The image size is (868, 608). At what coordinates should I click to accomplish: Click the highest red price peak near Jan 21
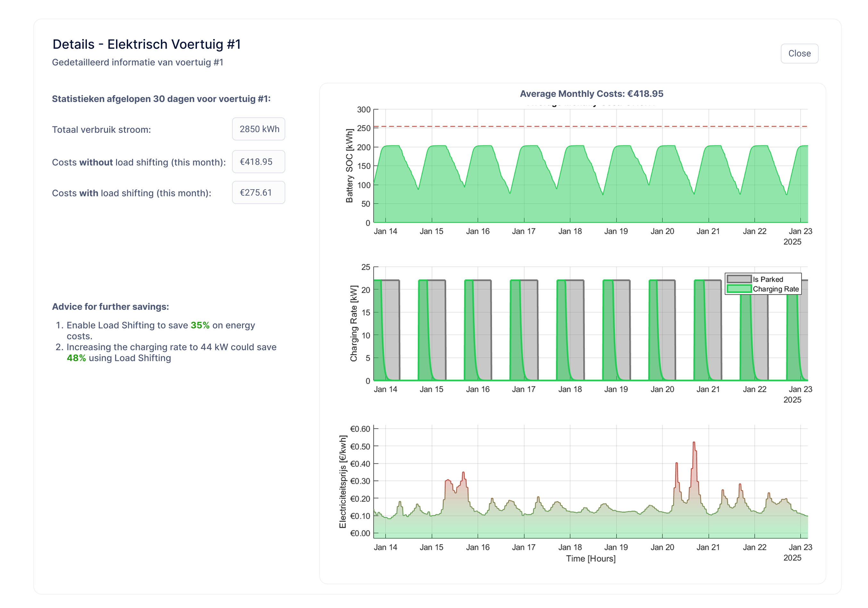click(x=694, y=443)
